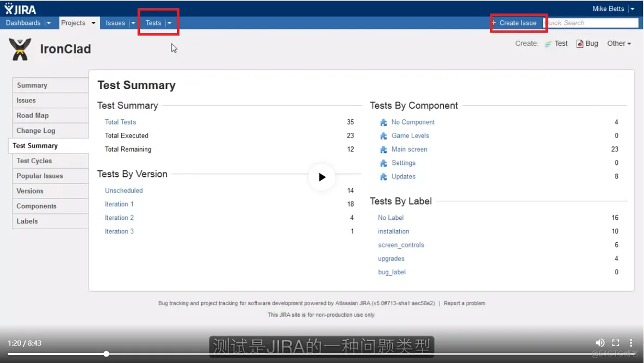Open the Issues dropdown arrow
Image resolution: width=644 pixels, height=363 pixels.
133,23
